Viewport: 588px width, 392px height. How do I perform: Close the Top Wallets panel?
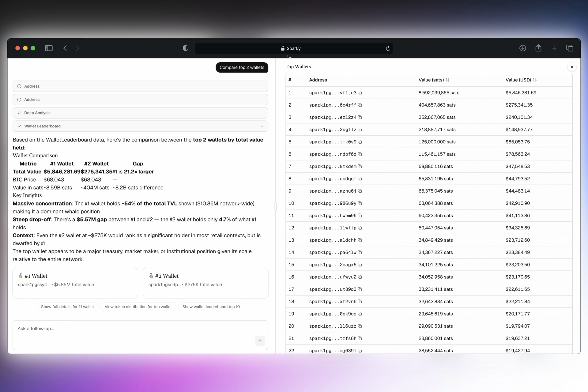point(572,67)
